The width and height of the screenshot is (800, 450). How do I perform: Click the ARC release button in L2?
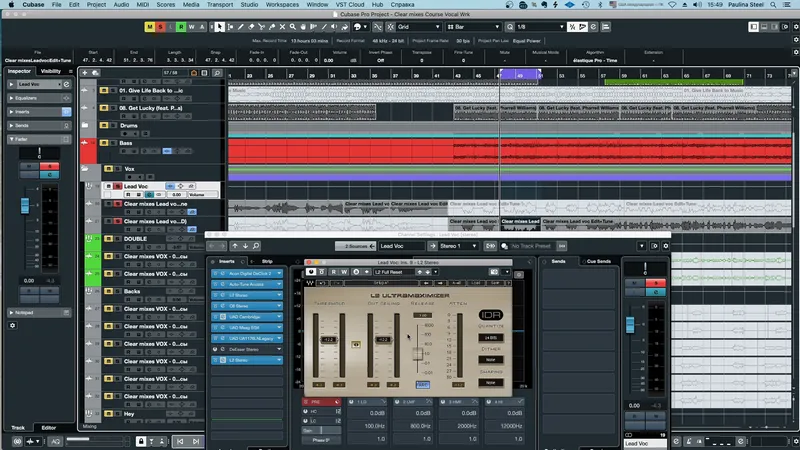coord(422,385)
